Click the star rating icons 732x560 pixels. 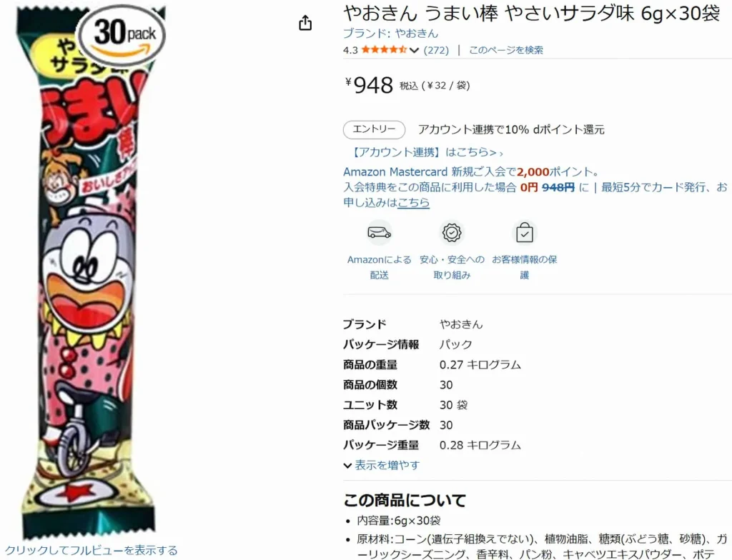[x=384, y=50]
